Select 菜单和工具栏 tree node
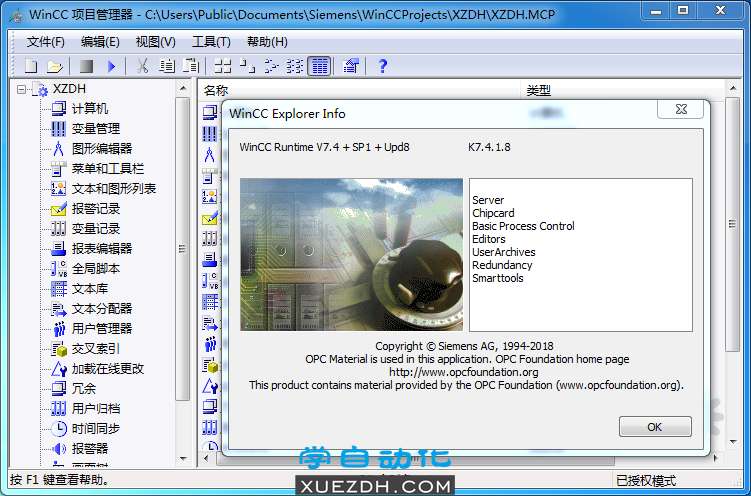Image resolution: width=751 pixels, height=496 pixels. [108, 169]
